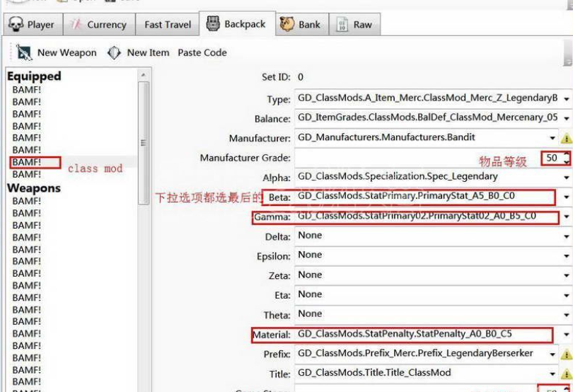Expand the Alpha dropdown
Screen dimensions: 573x392
coord(567,177)
